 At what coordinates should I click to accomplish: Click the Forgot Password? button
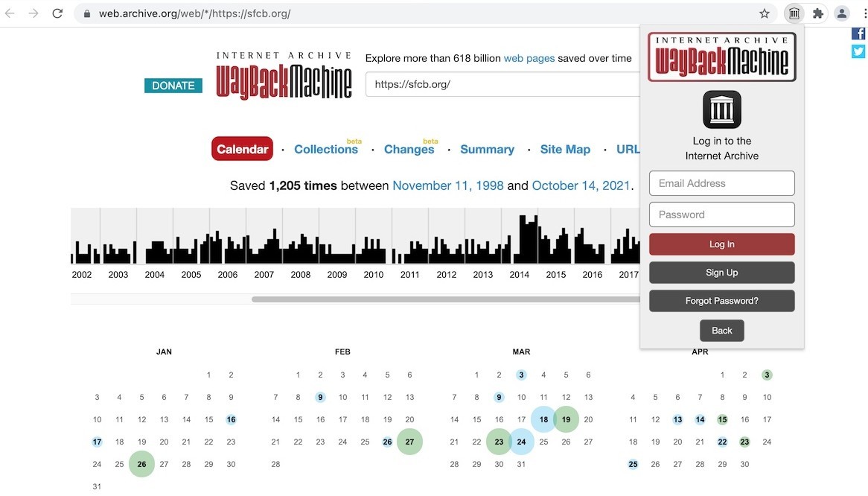(722, 301)
